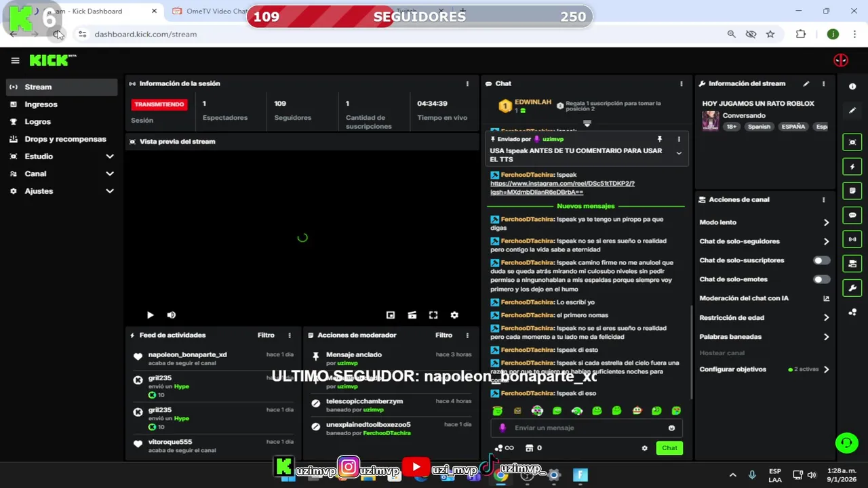Toggle Chat de solo-suscriptores
The image size is (868, 488).
pos(822,260)
